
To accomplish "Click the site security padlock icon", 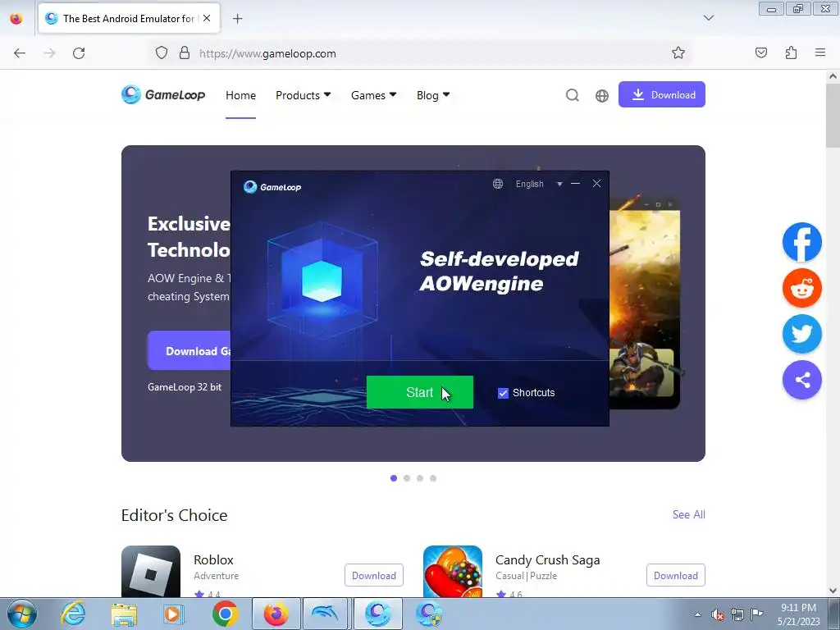I will point(185,52).
